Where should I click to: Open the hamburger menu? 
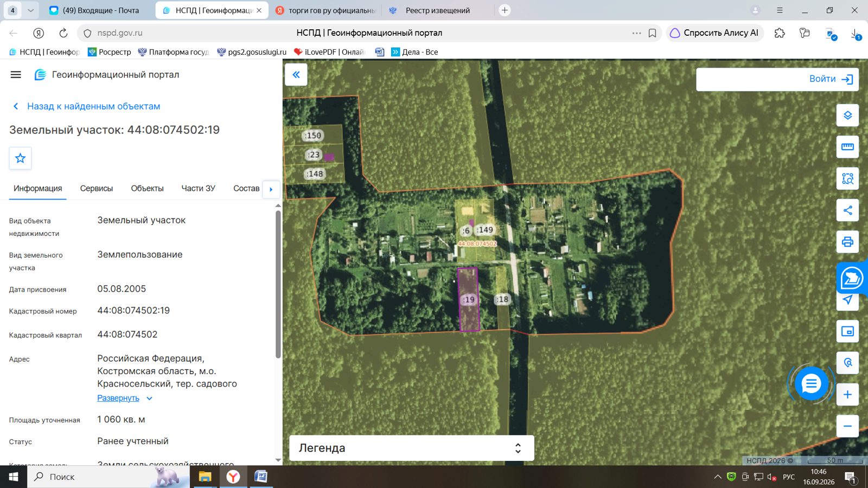pyautogui.click(x=16, y=75)
